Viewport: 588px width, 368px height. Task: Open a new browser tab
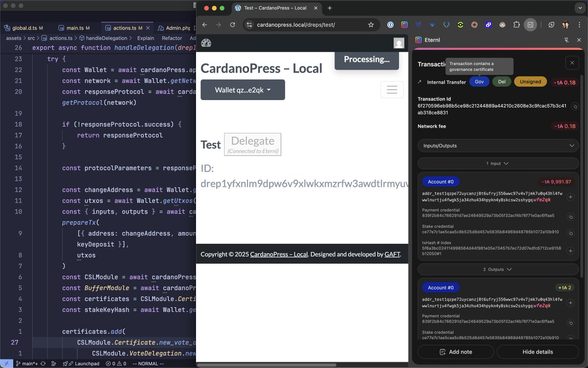point(330,8)
